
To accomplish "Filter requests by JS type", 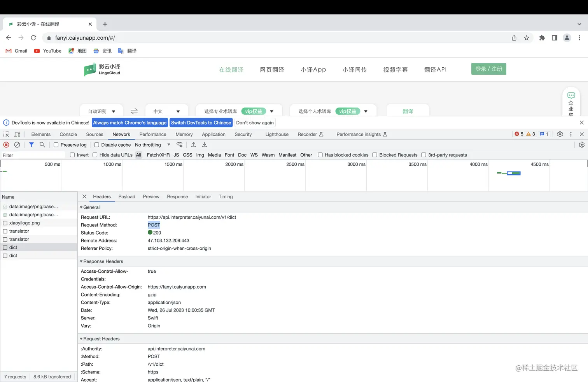I will (x=176, y=155).
